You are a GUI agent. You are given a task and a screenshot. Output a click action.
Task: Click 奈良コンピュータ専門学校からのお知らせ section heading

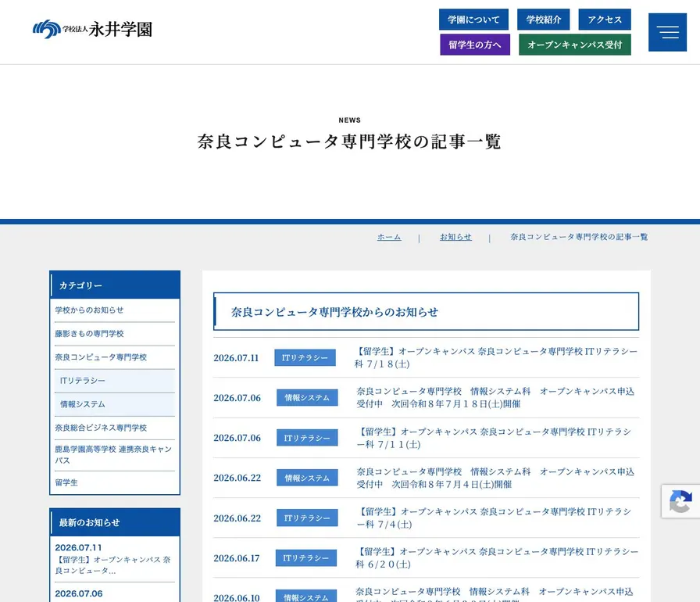pos(427,312)
